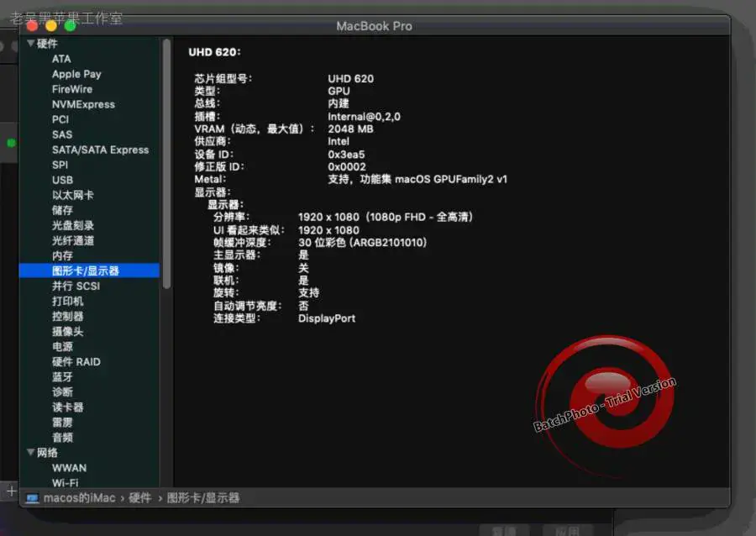Select 储存 in the sidebar
The image size is (756, 536).
tap(63, 210)
